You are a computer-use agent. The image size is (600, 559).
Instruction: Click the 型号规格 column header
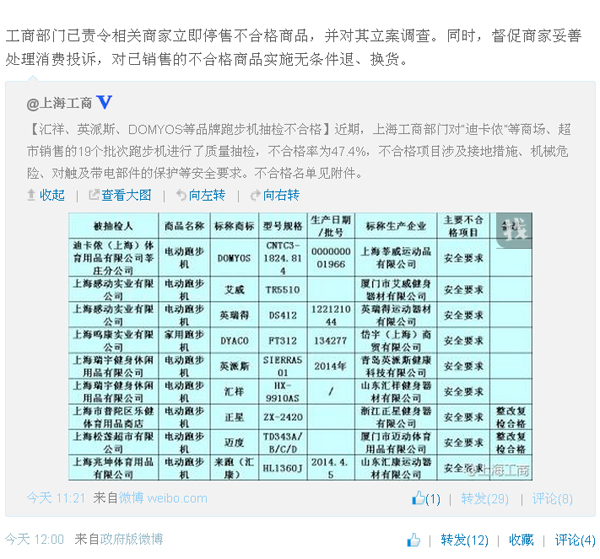[x=283, y=226]
